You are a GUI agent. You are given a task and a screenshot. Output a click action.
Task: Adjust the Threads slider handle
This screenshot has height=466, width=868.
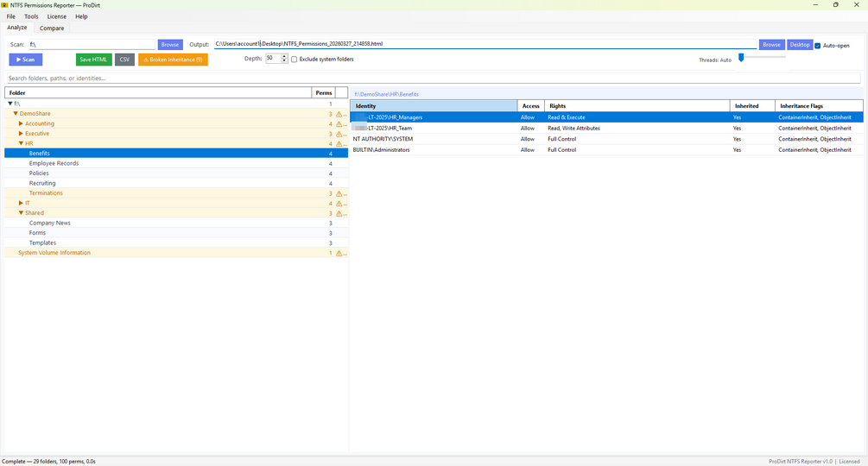pyautogui.click(x=741, y=58)
